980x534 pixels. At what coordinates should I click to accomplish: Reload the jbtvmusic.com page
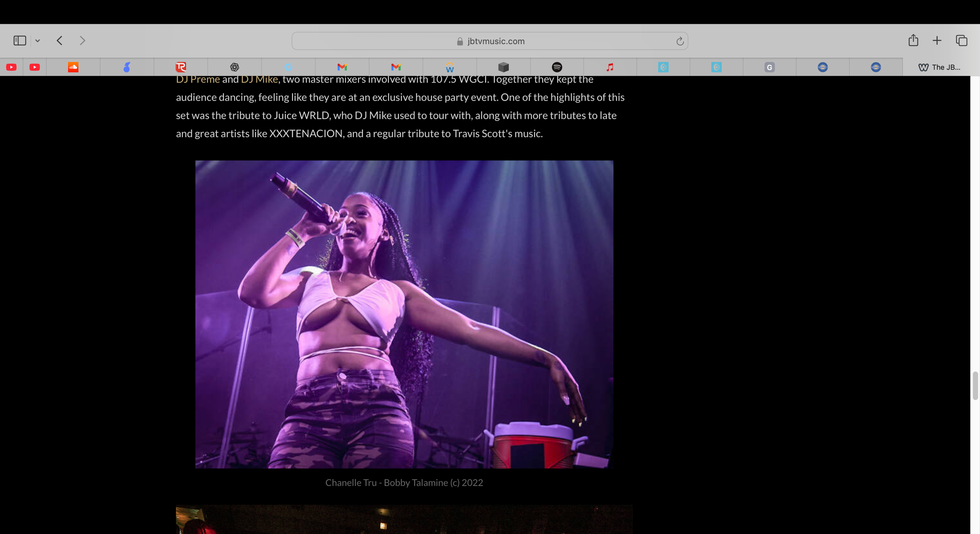point(680,41)
